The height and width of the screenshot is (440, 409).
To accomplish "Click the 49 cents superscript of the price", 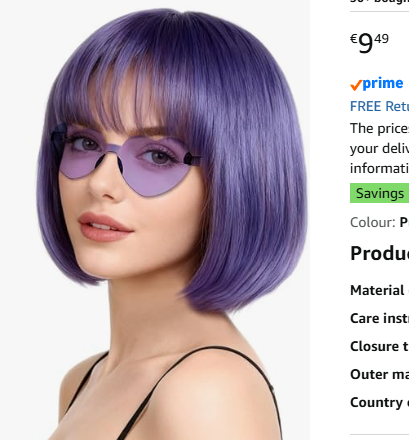I will 381,39.
